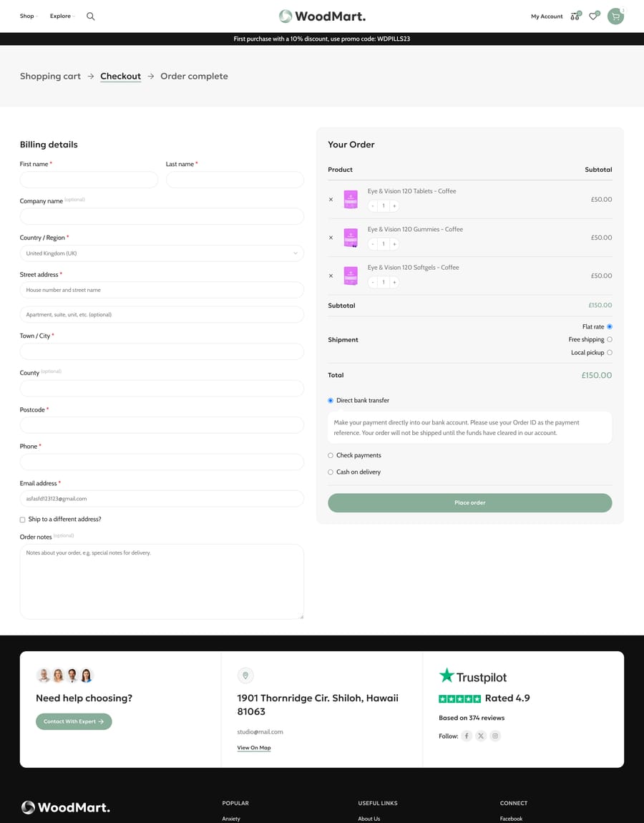Image resolution: width=644 pixels, height=823 pixels.
Task: Click the WoodMart logo in header
Action: click(x=322, y=16)
